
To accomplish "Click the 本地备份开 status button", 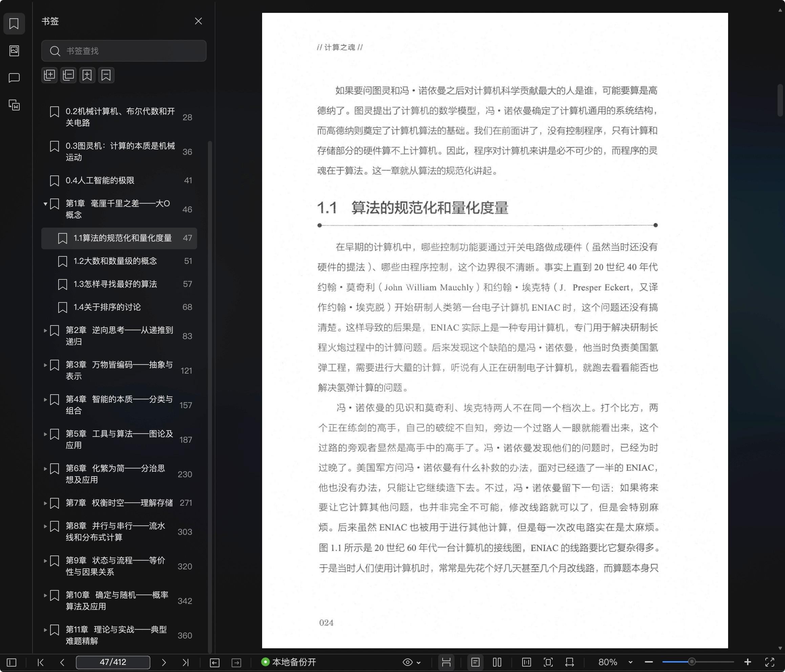I will 289,662.
